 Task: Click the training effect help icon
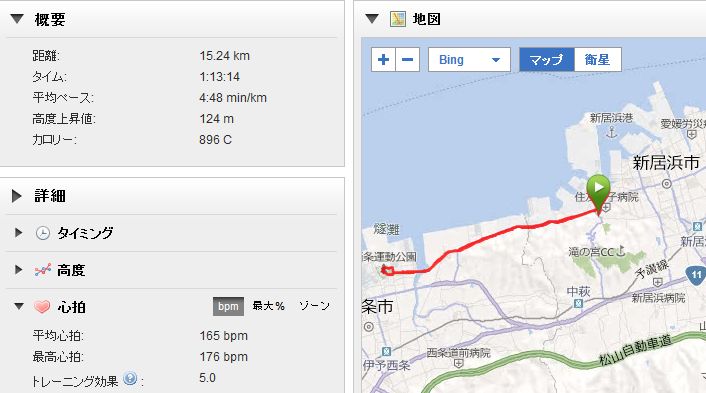tap(130, 378)
